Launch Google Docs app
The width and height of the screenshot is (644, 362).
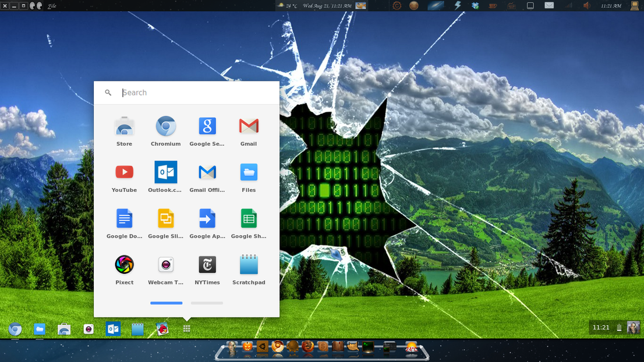[x=124, y=223]
